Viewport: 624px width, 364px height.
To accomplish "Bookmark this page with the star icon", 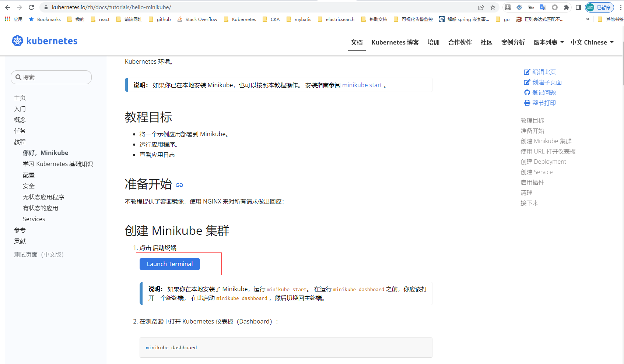I will (493, 7).
